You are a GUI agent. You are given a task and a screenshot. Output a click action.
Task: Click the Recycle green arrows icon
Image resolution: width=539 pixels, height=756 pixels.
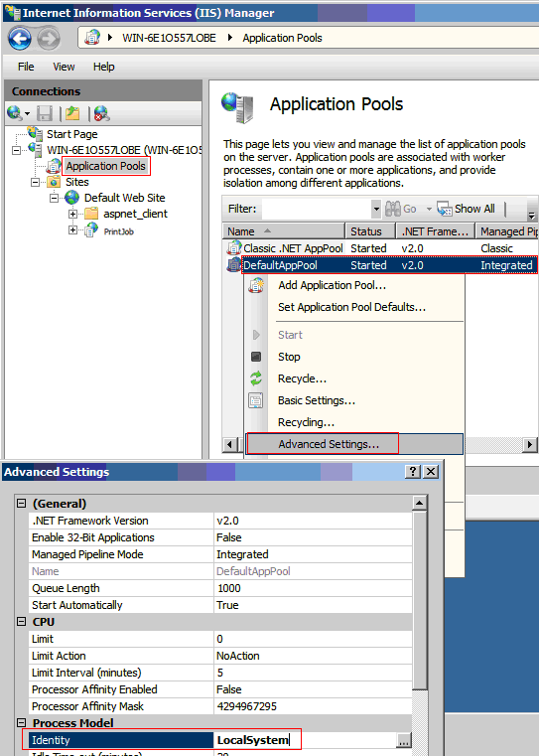pyautogui.click(x=256, y=378)
